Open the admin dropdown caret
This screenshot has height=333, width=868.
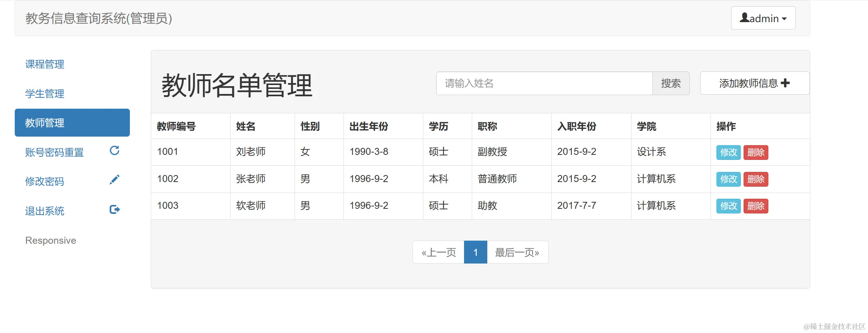[x=784, y=19]
